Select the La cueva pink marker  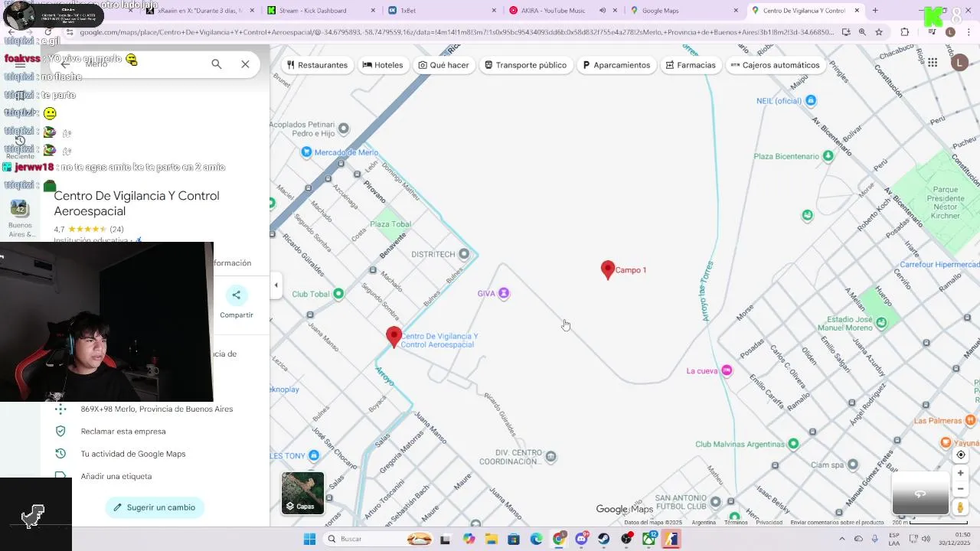point(727,370)
